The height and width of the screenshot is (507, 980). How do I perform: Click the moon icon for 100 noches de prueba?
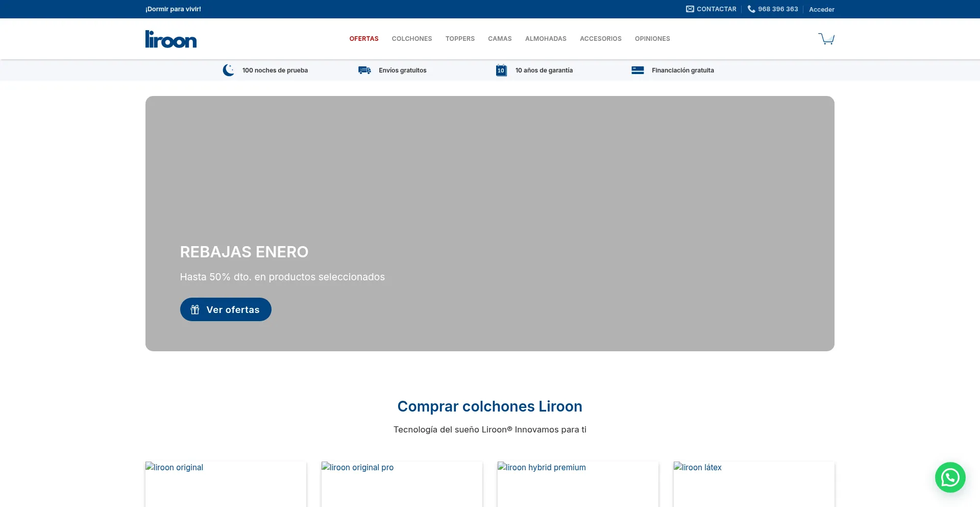click(229, 70)
